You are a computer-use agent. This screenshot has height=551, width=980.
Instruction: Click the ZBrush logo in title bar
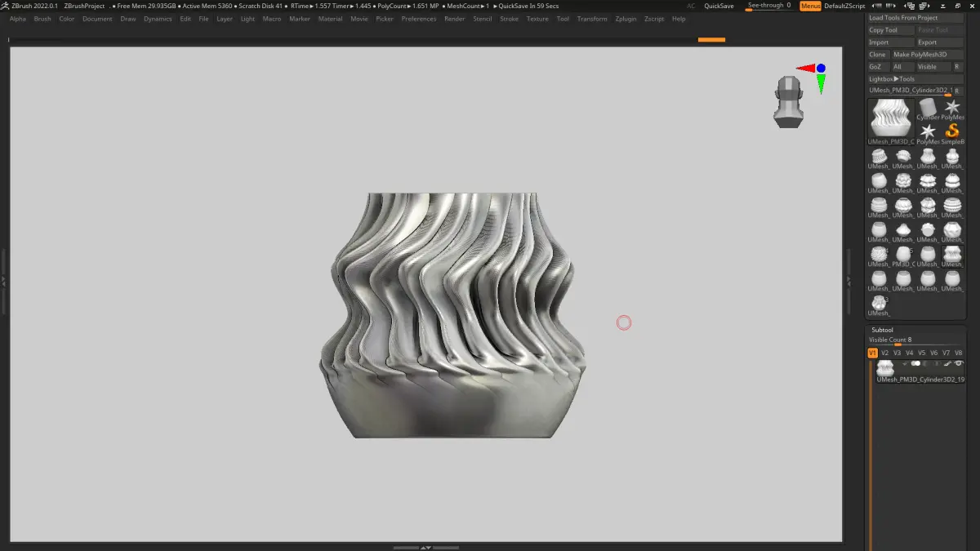6,6
